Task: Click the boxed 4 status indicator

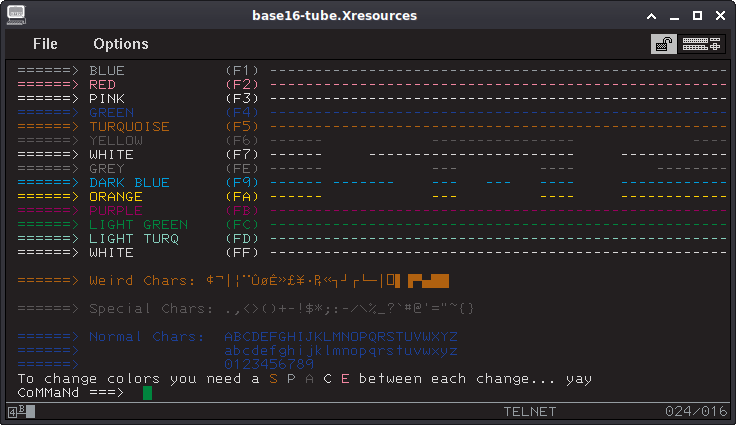Action: [12, 412]
